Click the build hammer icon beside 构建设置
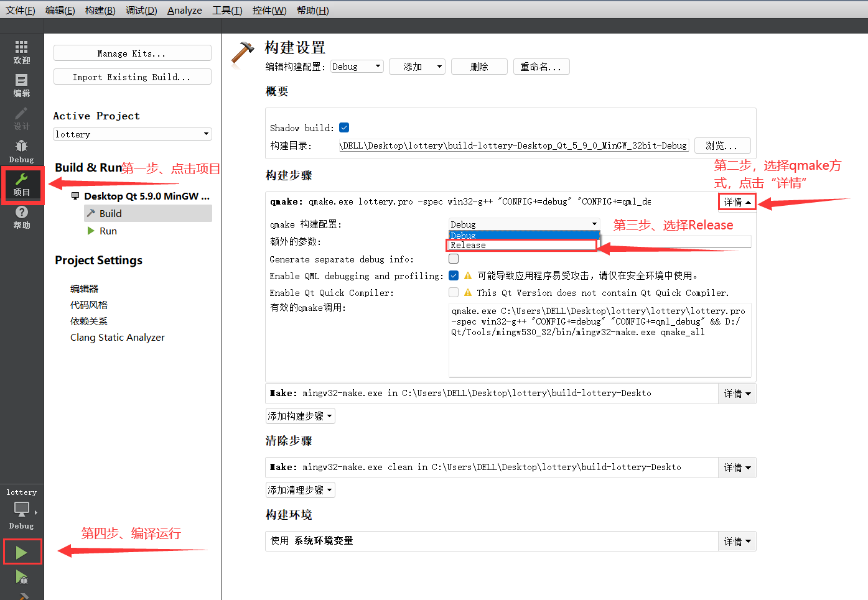This screenshot has width=868, height=600. click(x=243, y=53)
